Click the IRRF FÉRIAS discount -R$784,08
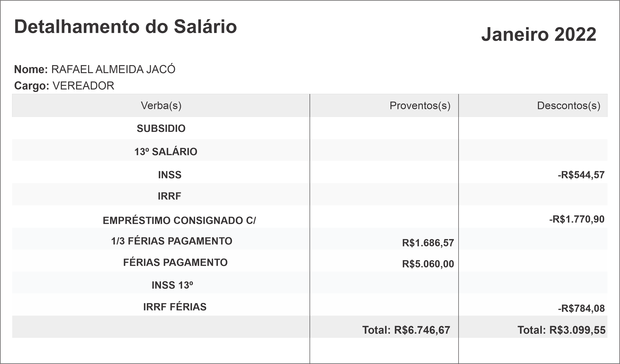 tap(581, 308)
